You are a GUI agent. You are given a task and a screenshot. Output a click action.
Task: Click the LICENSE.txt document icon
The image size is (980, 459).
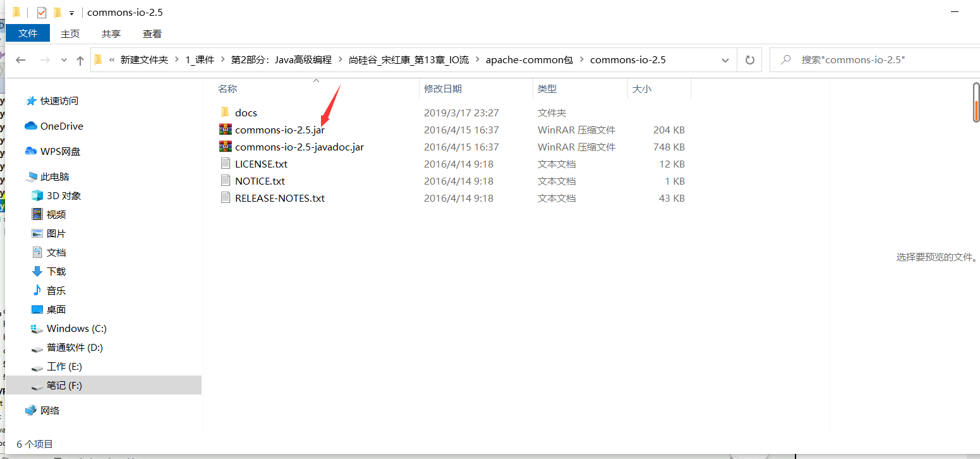225,164
